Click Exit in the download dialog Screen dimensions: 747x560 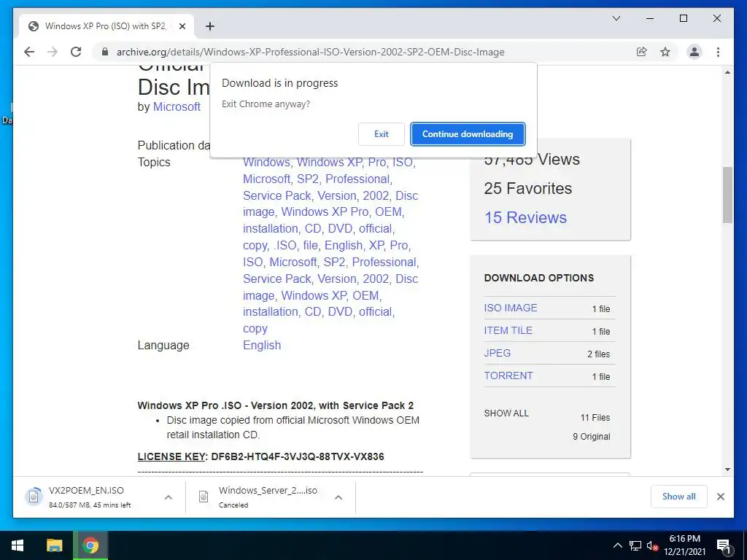[381, 134]
